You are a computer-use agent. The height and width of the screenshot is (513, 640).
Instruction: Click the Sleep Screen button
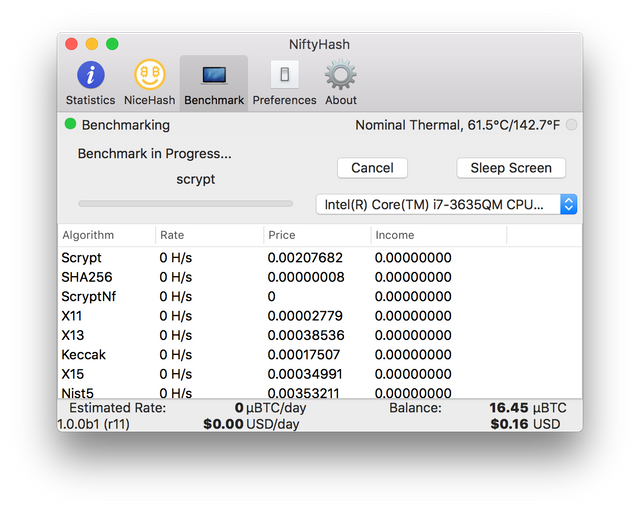[x=511, y=168]
